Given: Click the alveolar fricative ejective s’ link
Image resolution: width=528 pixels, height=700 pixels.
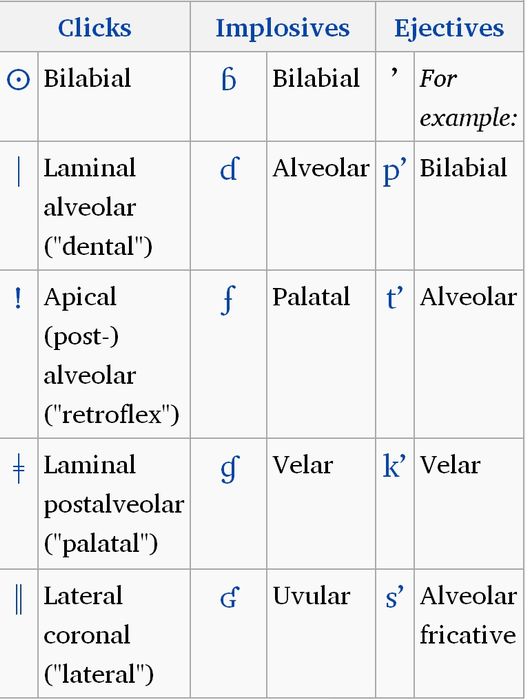Looking at the screenshot, I should 395,598.
